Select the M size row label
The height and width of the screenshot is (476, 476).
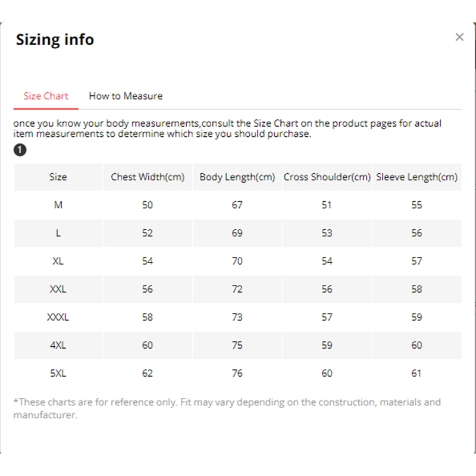[x=58, y=205]
